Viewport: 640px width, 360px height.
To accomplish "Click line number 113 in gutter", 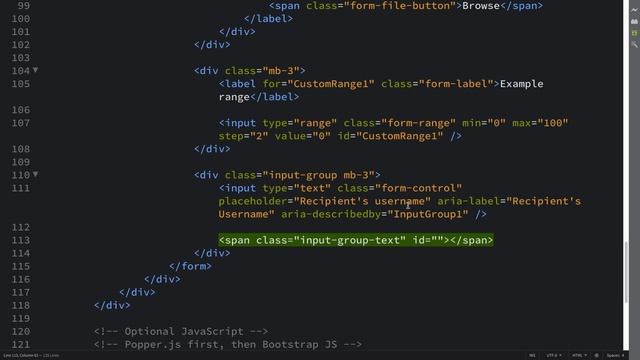I will 21,240.
